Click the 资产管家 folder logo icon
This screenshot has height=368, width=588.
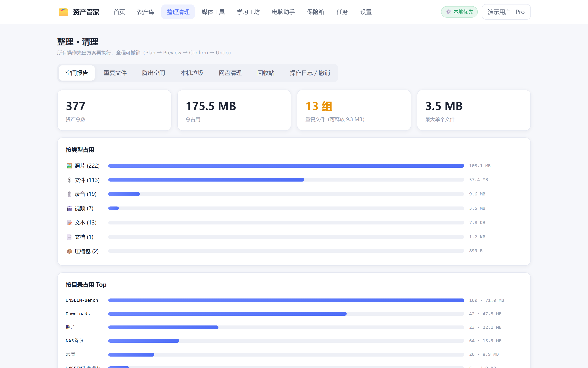[x=63, y=12]
